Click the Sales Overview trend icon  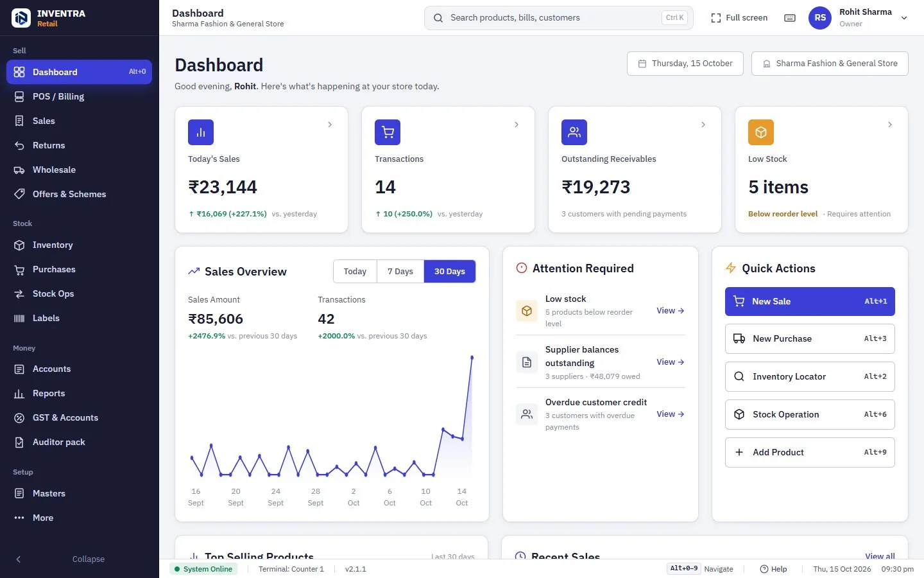(194, 272)
